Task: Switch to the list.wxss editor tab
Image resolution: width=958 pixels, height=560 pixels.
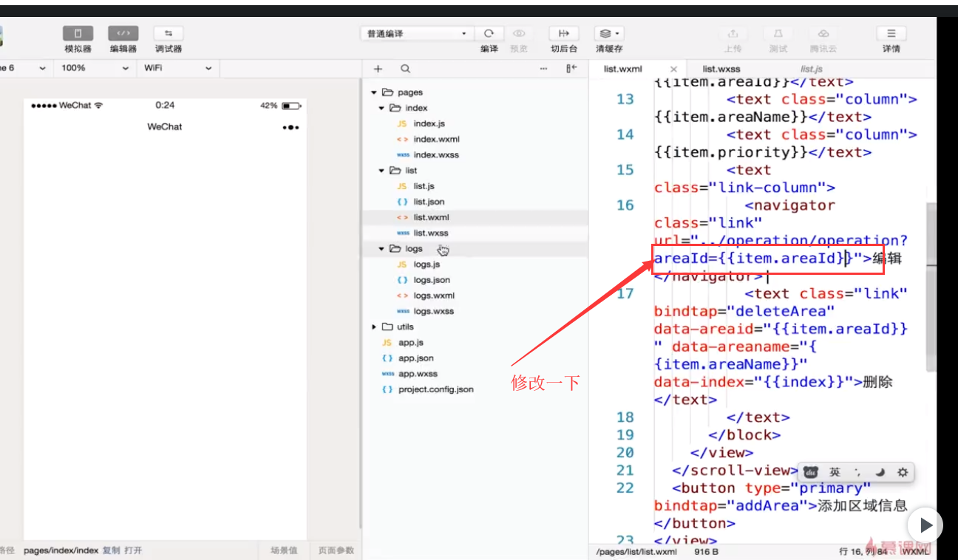Action: point(721,69)
